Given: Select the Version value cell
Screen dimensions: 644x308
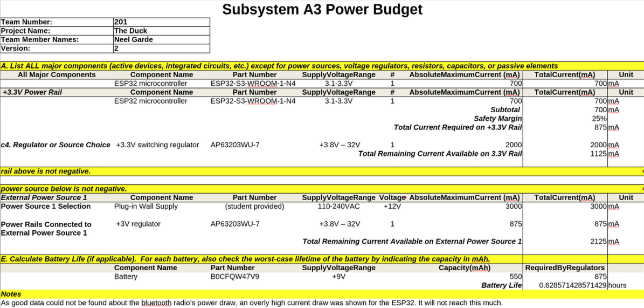Looking at the screenshot, I should [161, 48].
